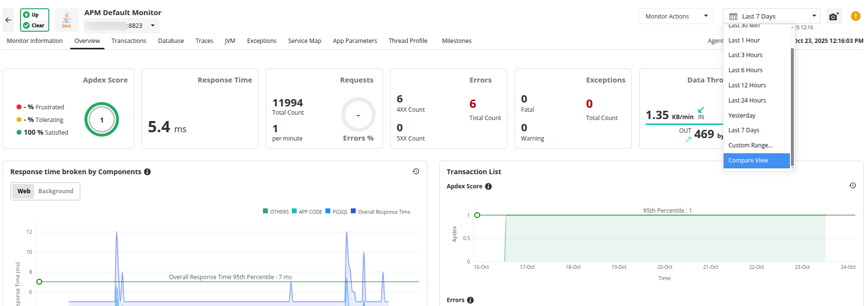Image resolution: width=868 pixels, height=306 pixels.
Task: Switch to the Database tab
Action: click(x=171, y=41)
